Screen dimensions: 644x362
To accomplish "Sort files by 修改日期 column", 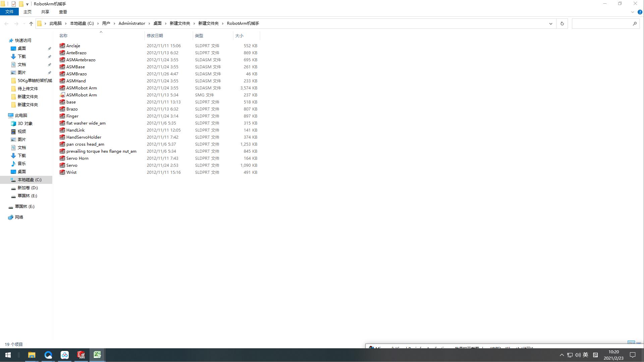I will pyautogui.click(x=155, y=35).
